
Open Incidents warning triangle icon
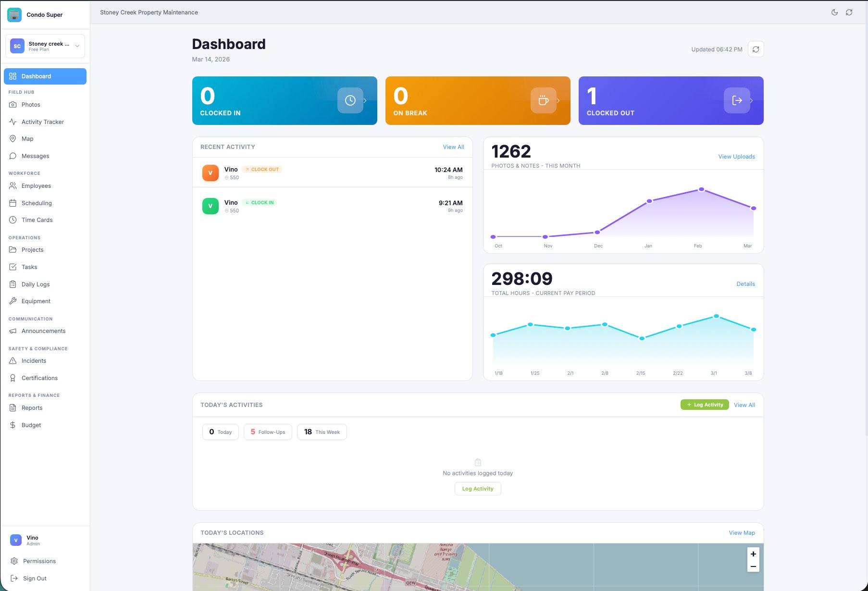point(13,361)
